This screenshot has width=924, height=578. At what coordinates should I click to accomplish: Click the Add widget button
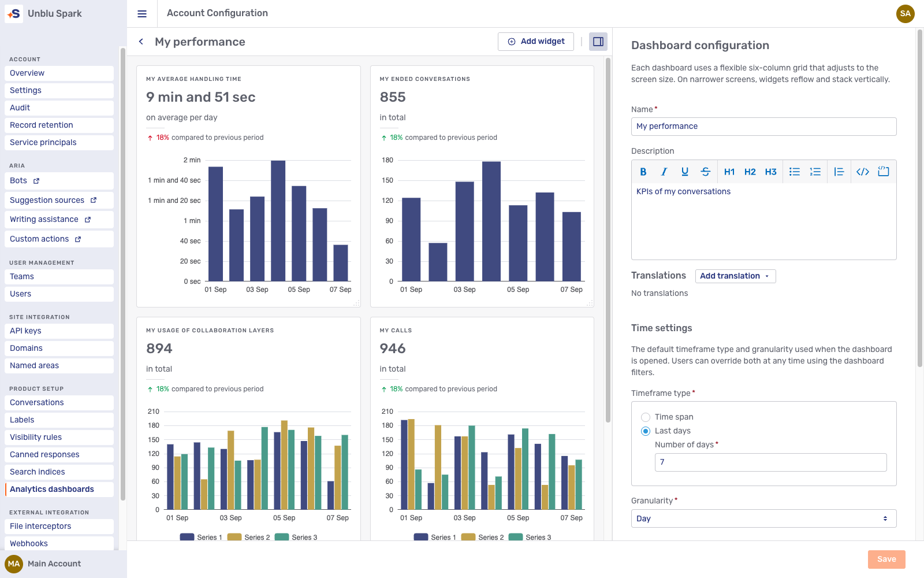point(536,42)
